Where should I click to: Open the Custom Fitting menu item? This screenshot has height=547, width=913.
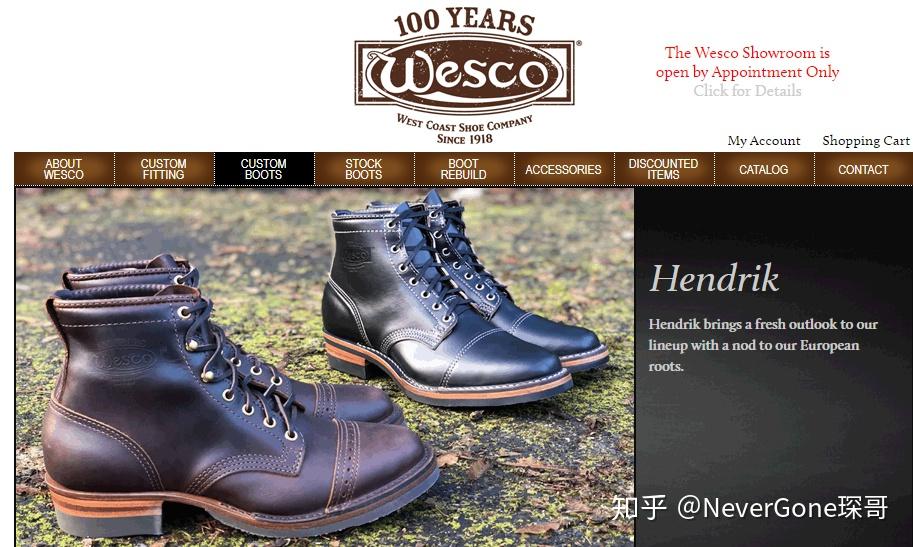[164, 169]
